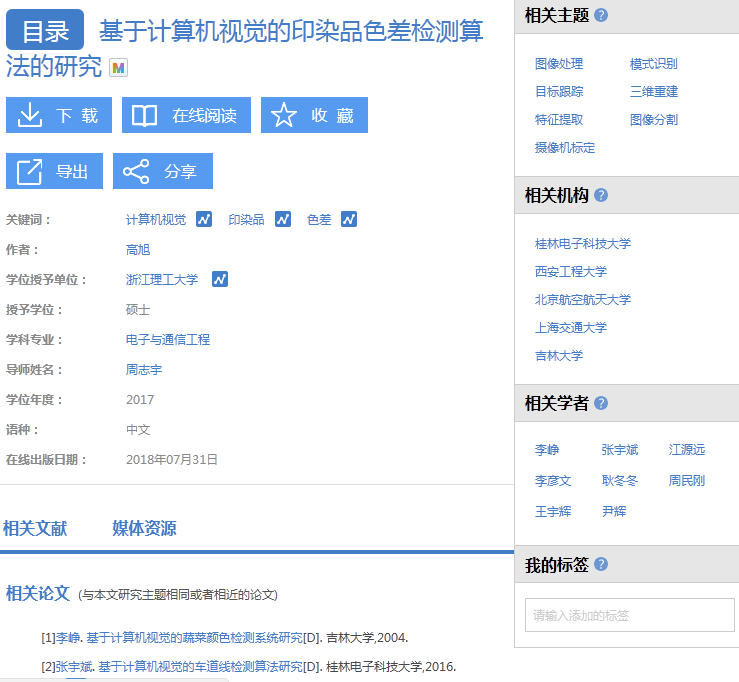
Task: Open related topic 特征提取
Action: pos(559,120)
